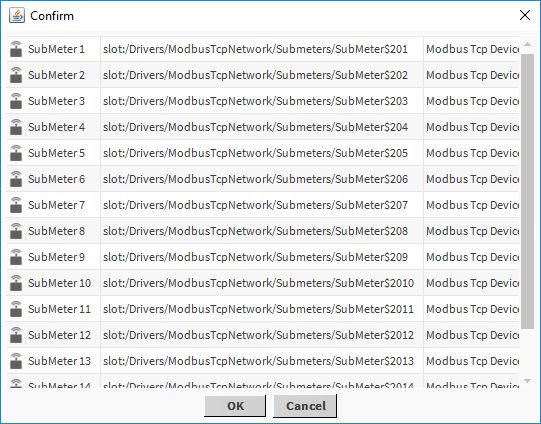Select the SubMeter$204 slot path
This screenshot has height=424, width=541.
[x=255, y=127]
